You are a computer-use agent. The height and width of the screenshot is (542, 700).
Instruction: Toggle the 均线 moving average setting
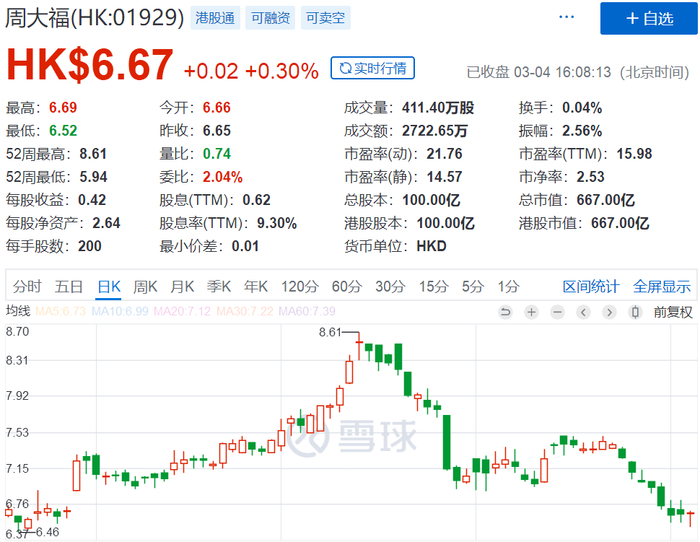18,311
